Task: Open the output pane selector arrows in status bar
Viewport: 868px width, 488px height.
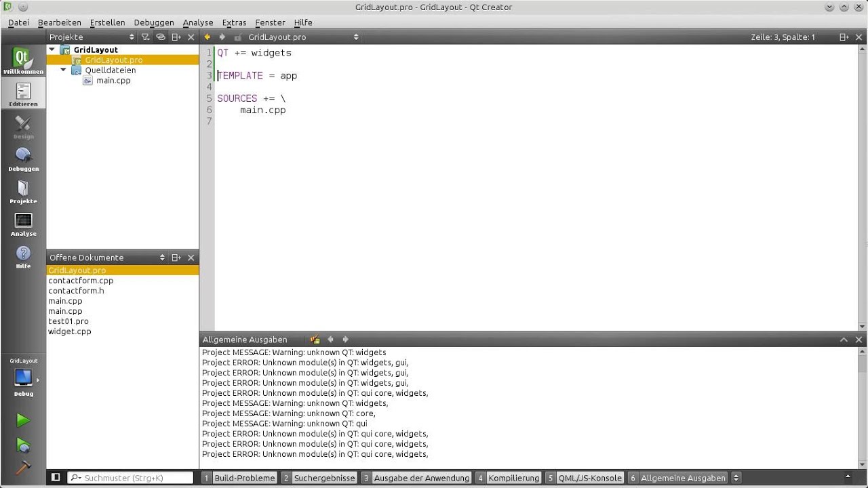Action: click(736, 478)
